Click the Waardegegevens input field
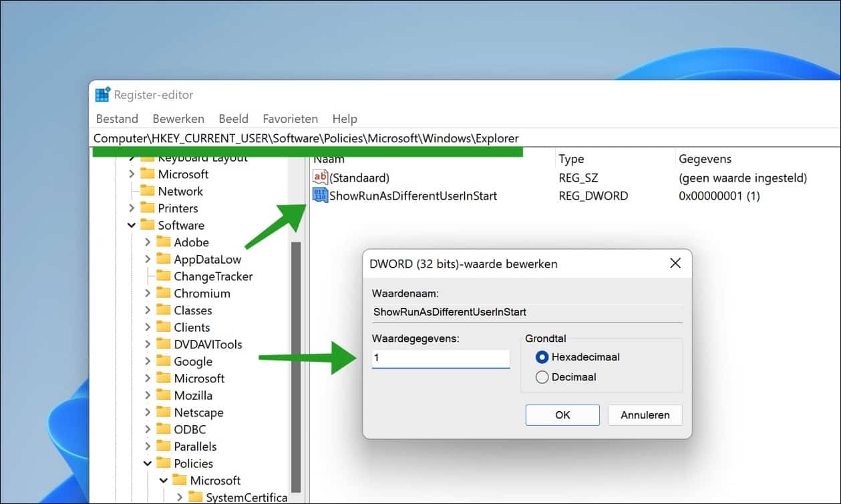 [441, 358]
